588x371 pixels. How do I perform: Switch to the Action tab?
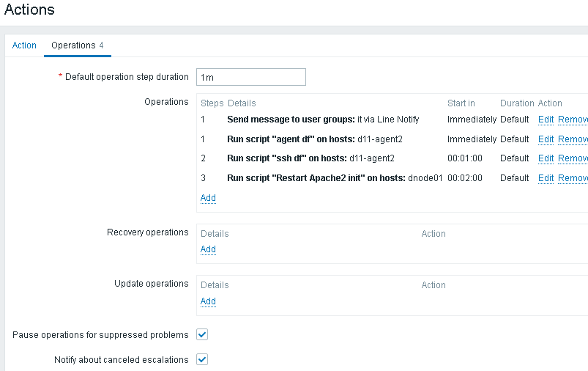[24, 45]
